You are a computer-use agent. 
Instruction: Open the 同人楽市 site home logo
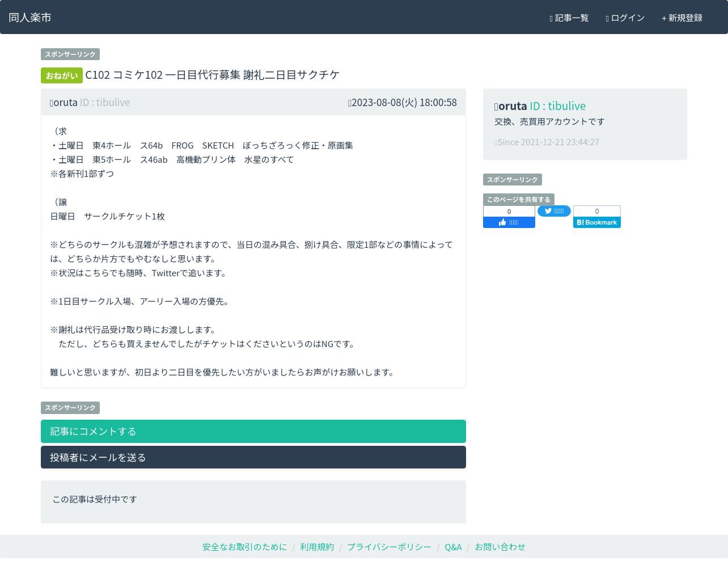(30, 18)
